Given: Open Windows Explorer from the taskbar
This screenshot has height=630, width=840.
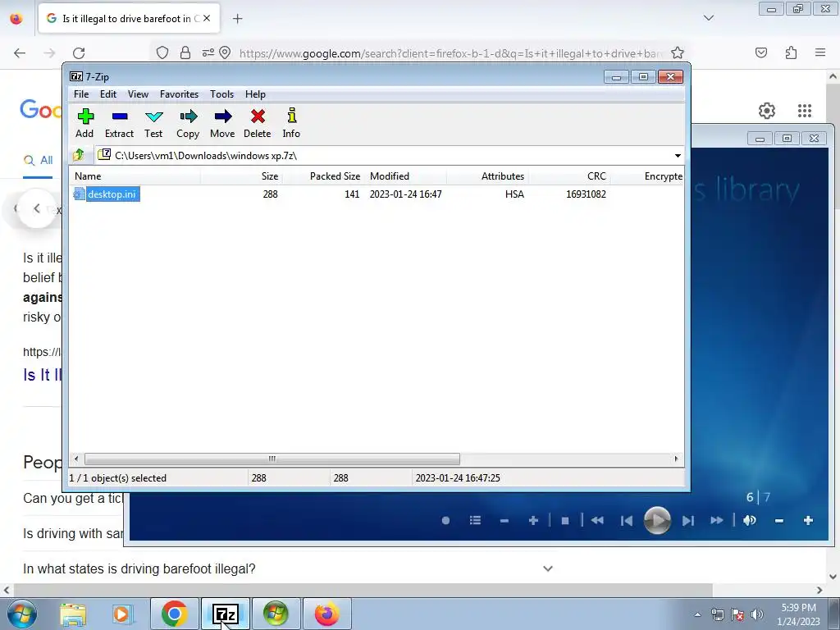Looking at the screenshot, I should pos(73,614).
